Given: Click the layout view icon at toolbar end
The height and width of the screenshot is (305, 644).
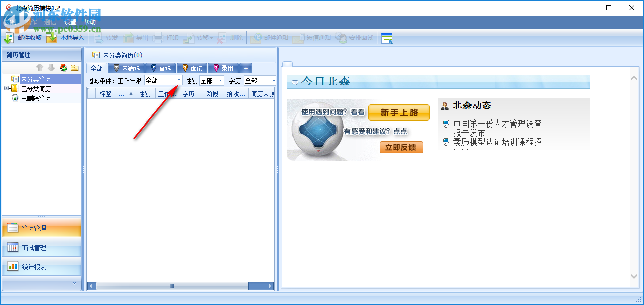Looking at the screenshot, I should pyautogui.click(x=387, y=38).
